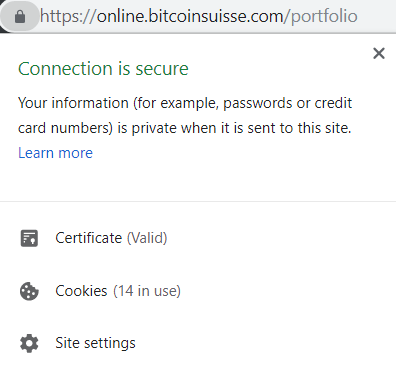396x376 pixels.
Task: Click the (Valid) certificate status label
Action: coord(147,238)
